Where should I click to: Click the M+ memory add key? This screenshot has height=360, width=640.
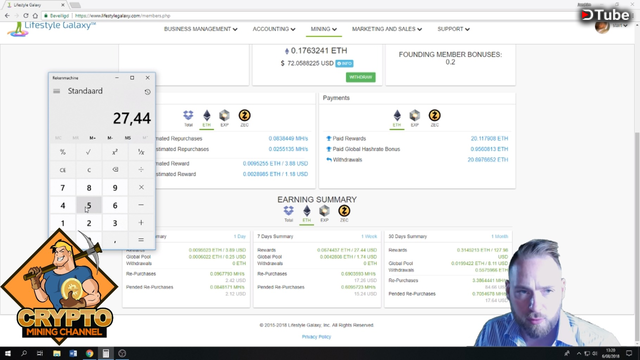click(93, 138)
